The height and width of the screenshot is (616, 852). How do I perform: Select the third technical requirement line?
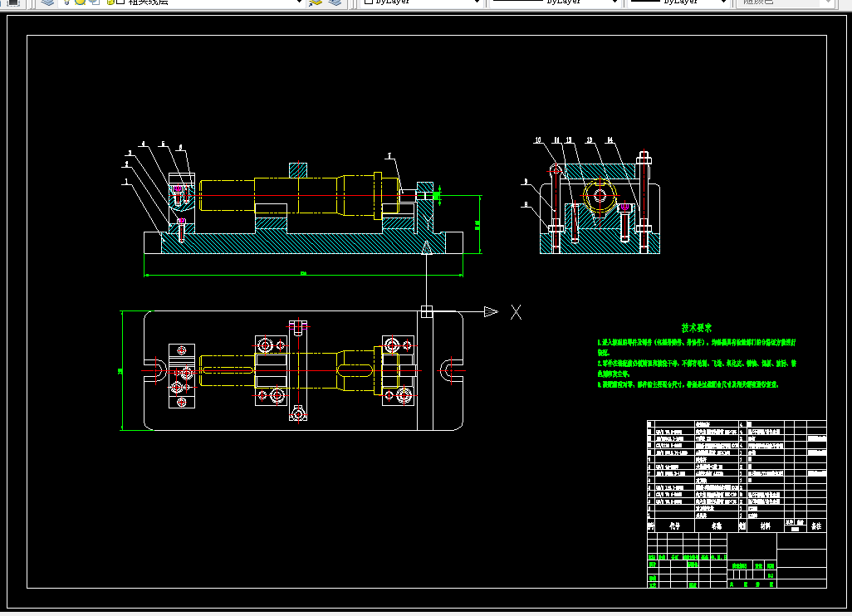click(x=688, y=384)
